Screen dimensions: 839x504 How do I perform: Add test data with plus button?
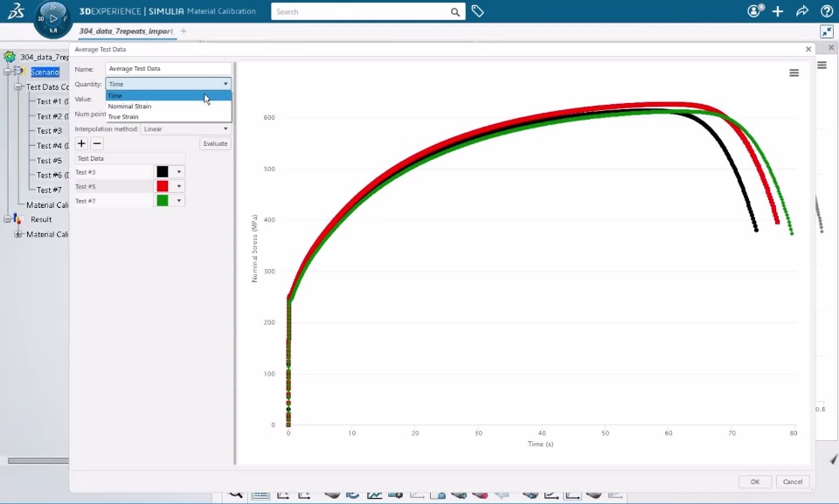pyautogui.click(x=81, y=143)
